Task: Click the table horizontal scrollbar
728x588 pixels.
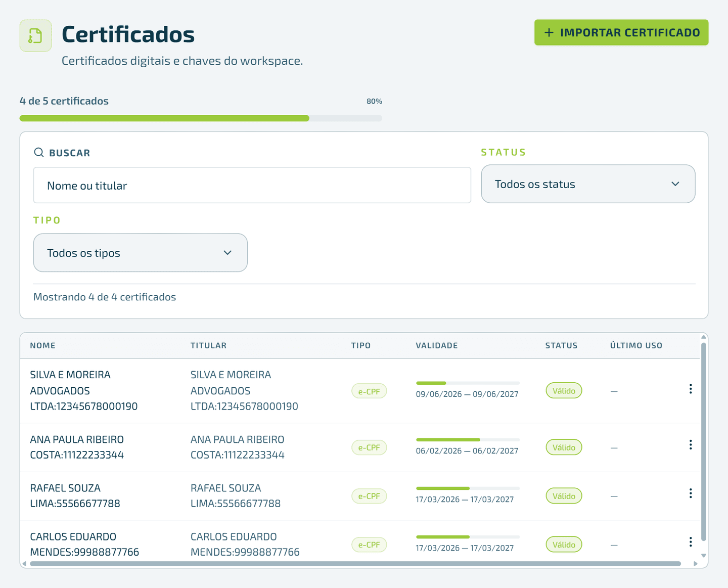Action: tap(355, 564)
